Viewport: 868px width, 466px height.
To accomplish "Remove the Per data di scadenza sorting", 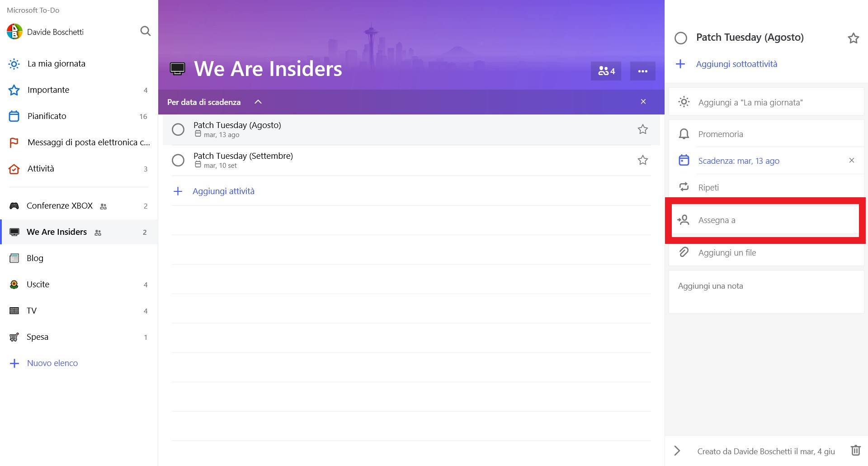I will [643, 102].
